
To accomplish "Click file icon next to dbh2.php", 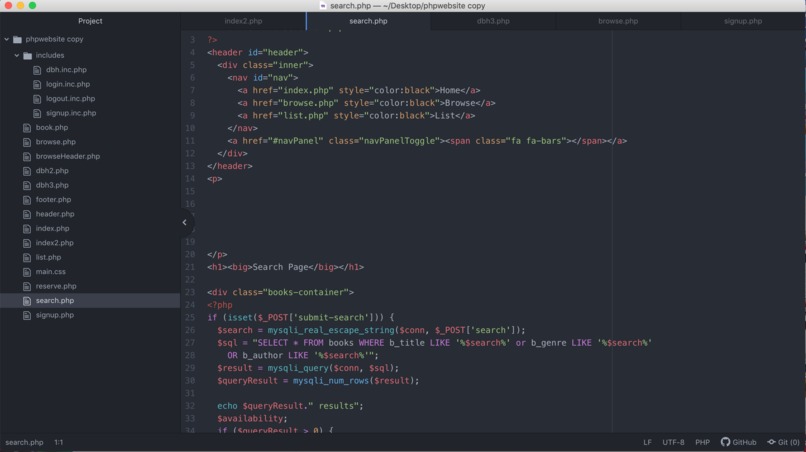I will click(x=27, y=171).
